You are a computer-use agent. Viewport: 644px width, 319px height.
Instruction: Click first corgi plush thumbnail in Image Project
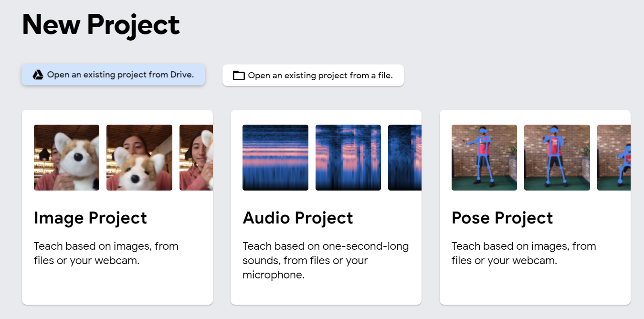(x=66, y=158)
